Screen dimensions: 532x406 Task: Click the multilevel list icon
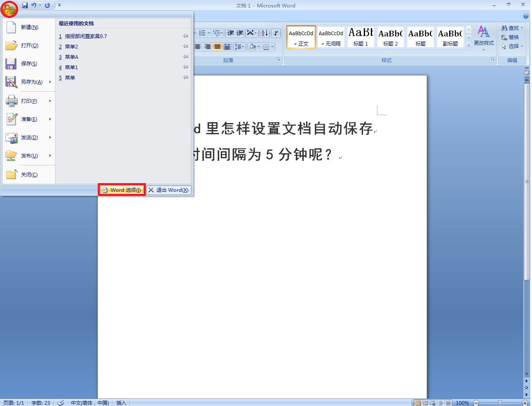(x=217, y=33)
